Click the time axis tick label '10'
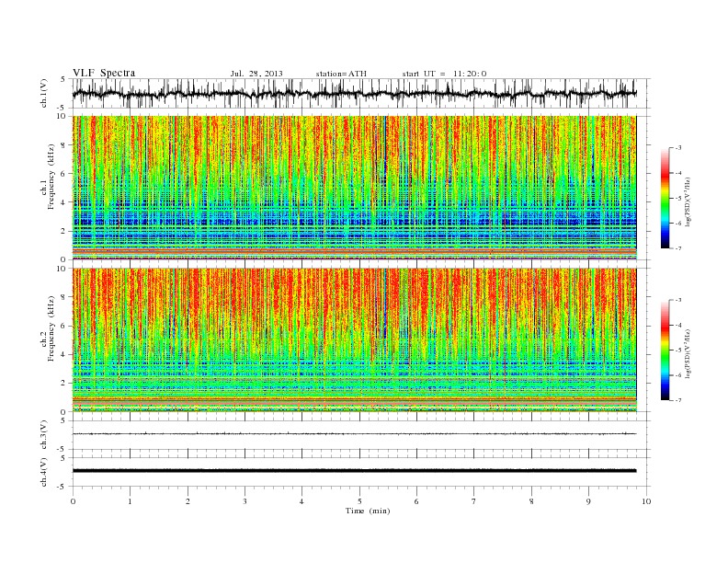This screenshot has width=728, height=563. coord(646,501)
